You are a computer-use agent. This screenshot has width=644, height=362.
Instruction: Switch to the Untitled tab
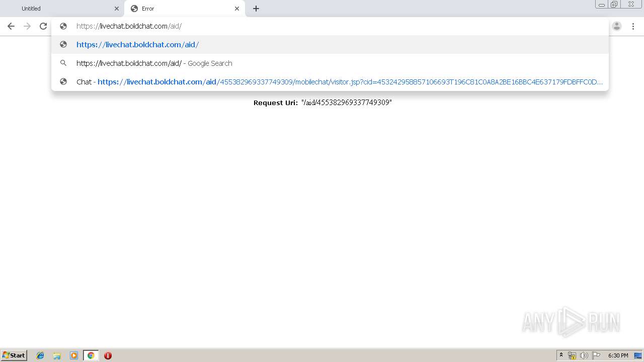61,9
